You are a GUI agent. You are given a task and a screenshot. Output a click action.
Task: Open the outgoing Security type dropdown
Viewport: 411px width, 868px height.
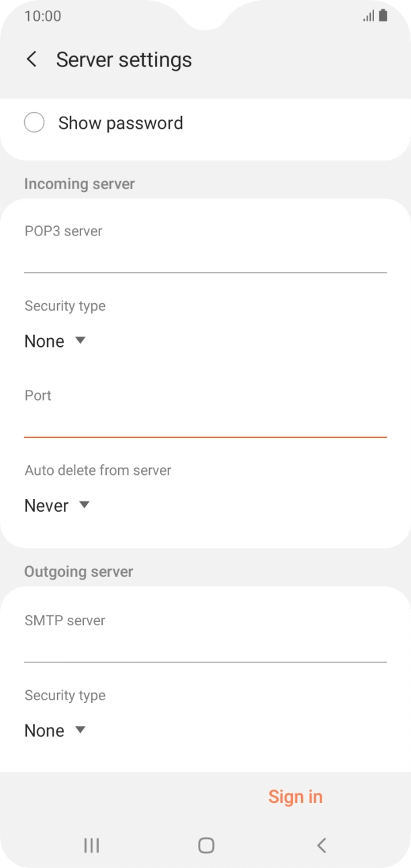point(56,730)
